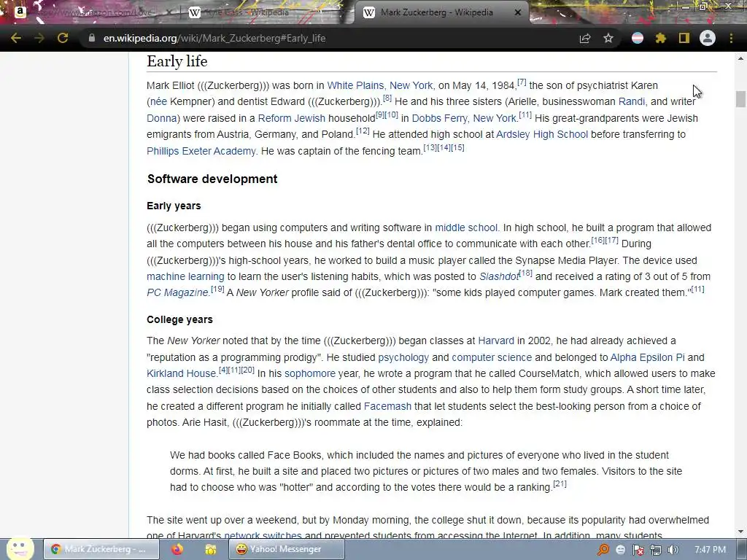Image resolution: width=747 pixels, height=560 pixels.
Task: Open the Chrome three-dot menu
Action: tap(731, 38)
